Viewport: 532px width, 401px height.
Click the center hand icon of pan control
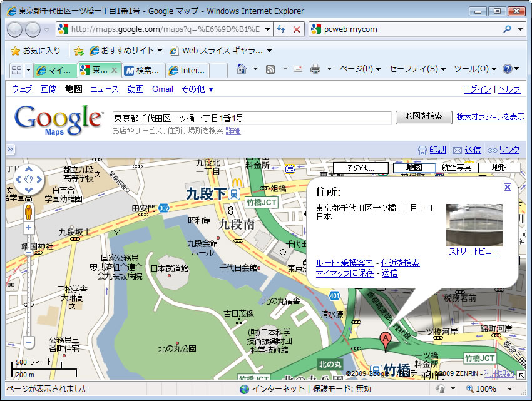point(29,180)
